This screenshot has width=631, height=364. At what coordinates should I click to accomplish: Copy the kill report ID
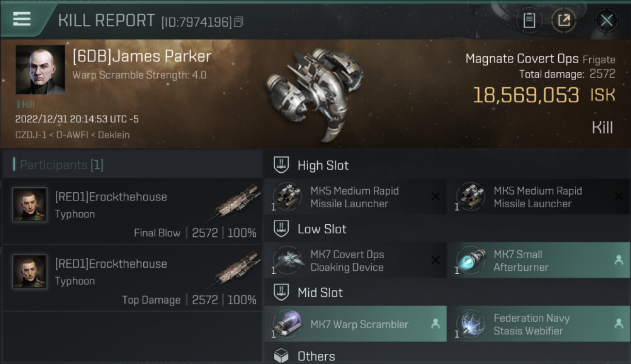[x=238, y=22]
